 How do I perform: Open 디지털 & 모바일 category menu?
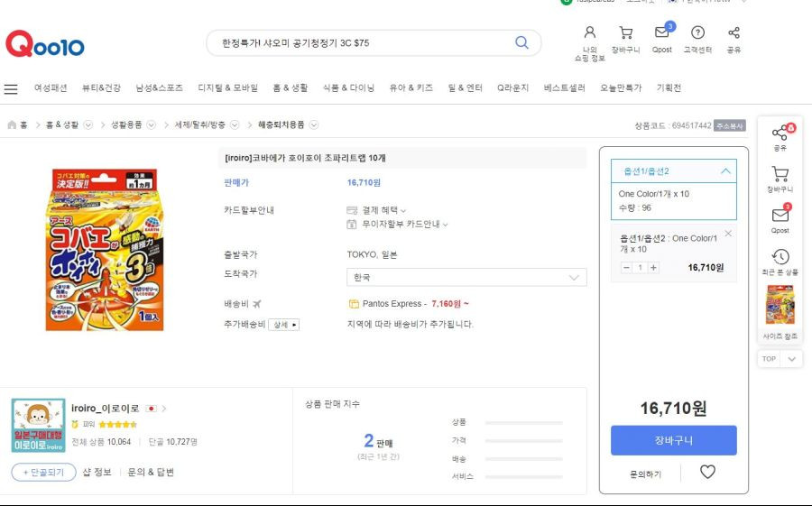tap(228, 88)
